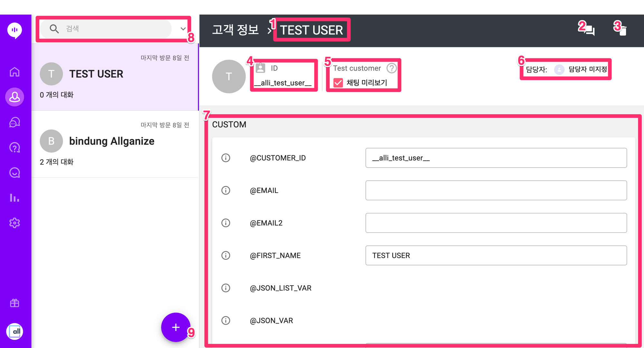The image size is (644, 348).
Task: Click the @EMAIL input field
Action: 496,190
